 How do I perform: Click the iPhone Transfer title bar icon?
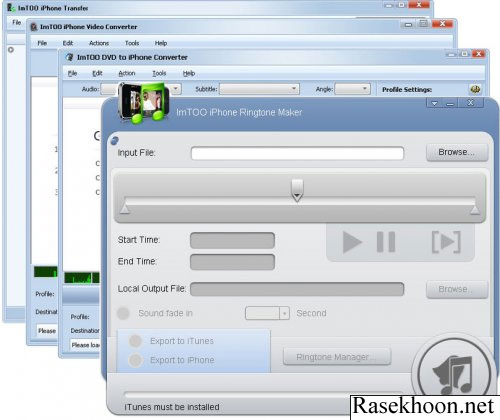[x=11, y=7]
